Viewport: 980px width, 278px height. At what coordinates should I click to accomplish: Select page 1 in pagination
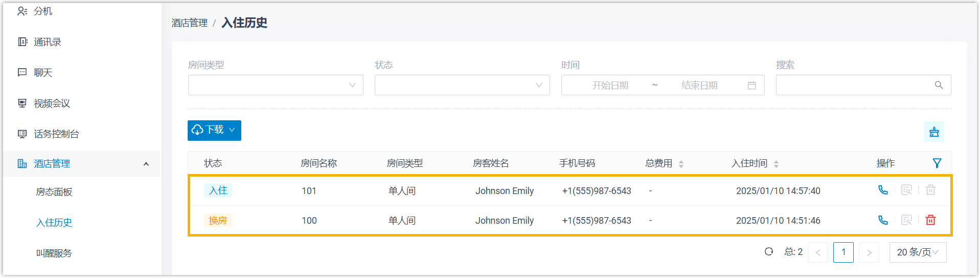(843, 252)
